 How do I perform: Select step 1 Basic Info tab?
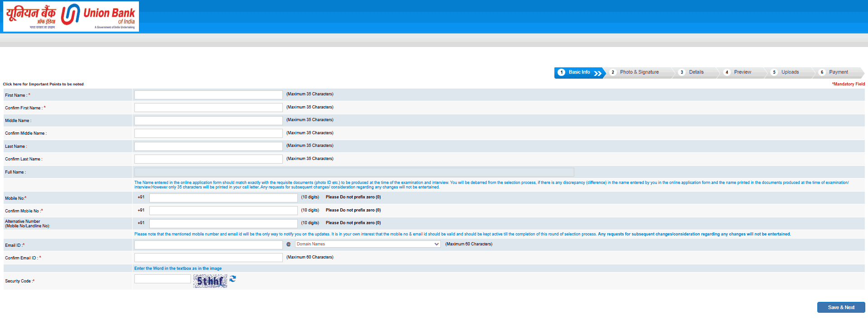point(579,72)
